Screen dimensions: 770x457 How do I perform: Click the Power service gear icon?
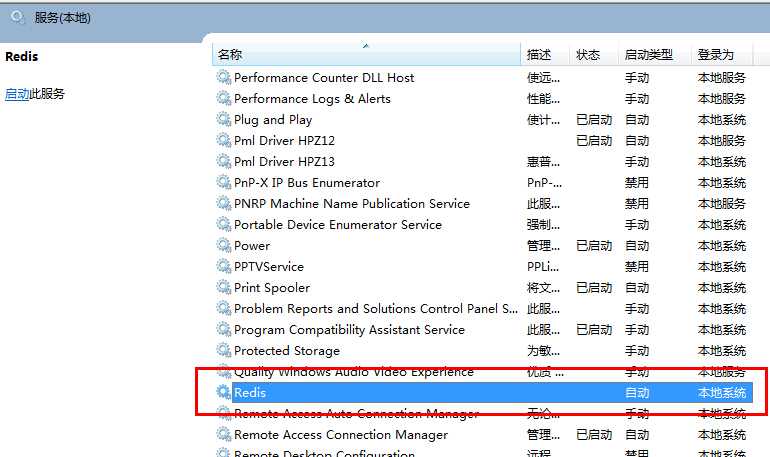(x=223, y=245)
